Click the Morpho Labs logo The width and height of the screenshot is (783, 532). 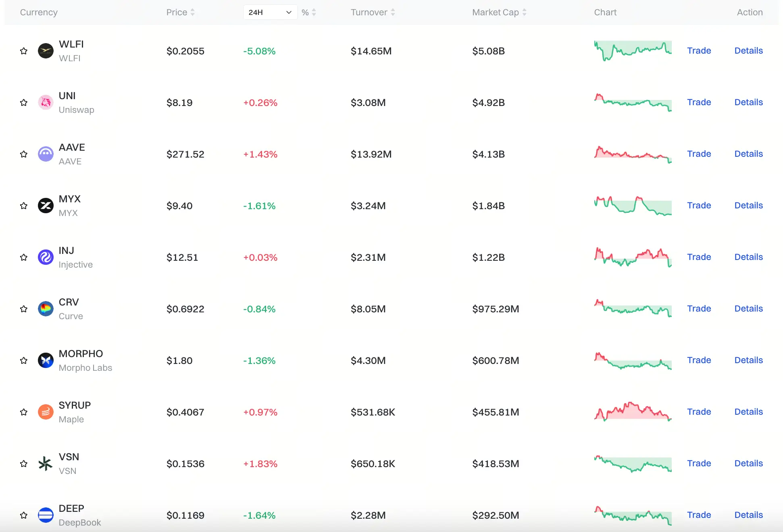pyautogui.click(x=46, y=360)
